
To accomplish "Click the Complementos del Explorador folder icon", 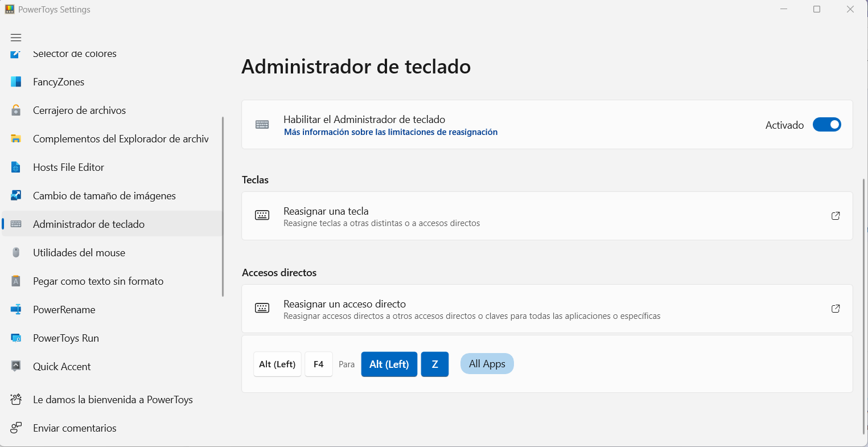I will pos(16,139).
